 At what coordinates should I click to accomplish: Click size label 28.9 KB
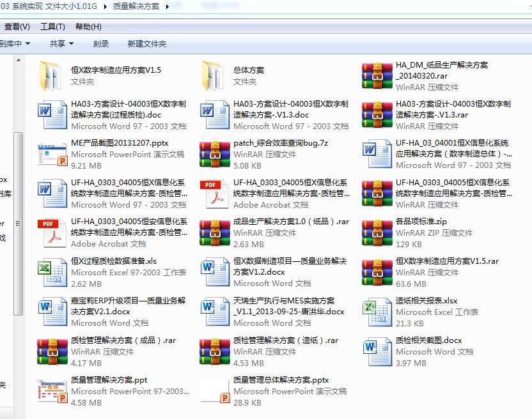[247, 403]
